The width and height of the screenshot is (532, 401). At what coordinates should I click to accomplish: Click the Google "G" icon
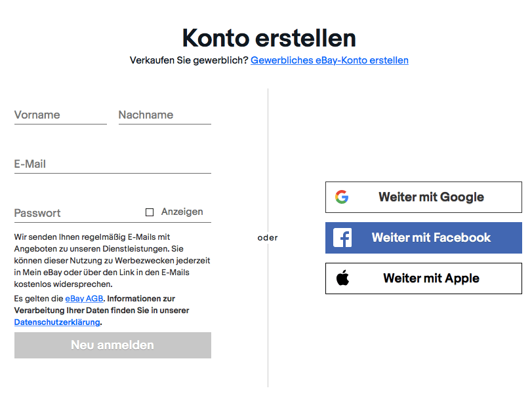point(342,197)
